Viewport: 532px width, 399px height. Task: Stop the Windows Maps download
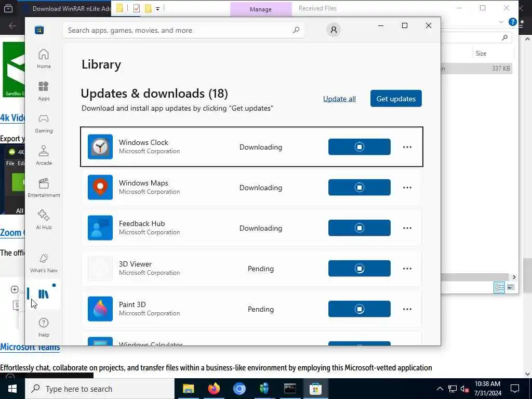[x=360, y=187]
